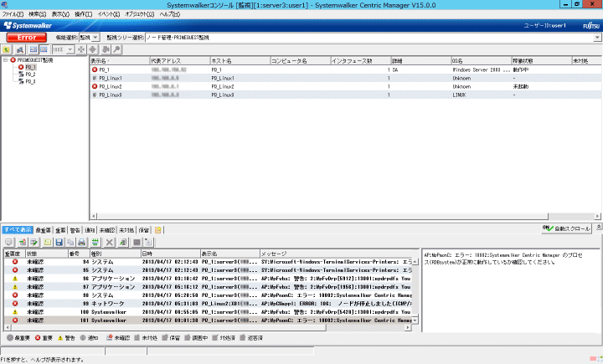Image resolution: width=603 pixels, height=364 pixels.
Task: Switch to the 保留 event tab
Action: [x=144, y=230]
